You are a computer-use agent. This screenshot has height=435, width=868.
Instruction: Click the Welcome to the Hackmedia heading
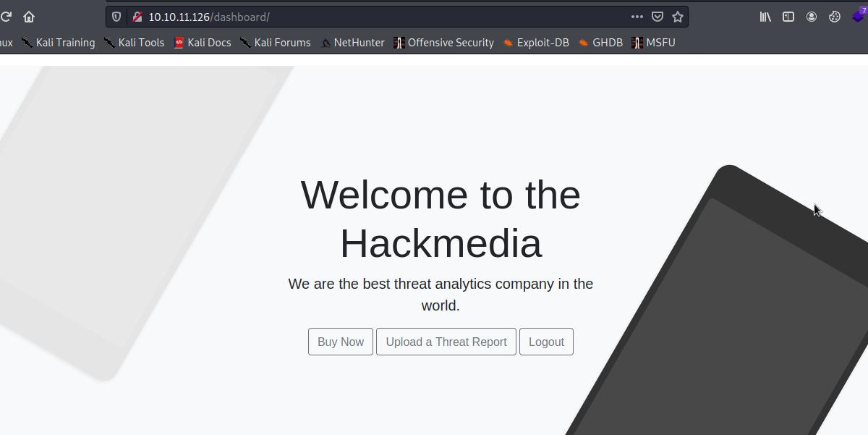click(x=441, y=219)
